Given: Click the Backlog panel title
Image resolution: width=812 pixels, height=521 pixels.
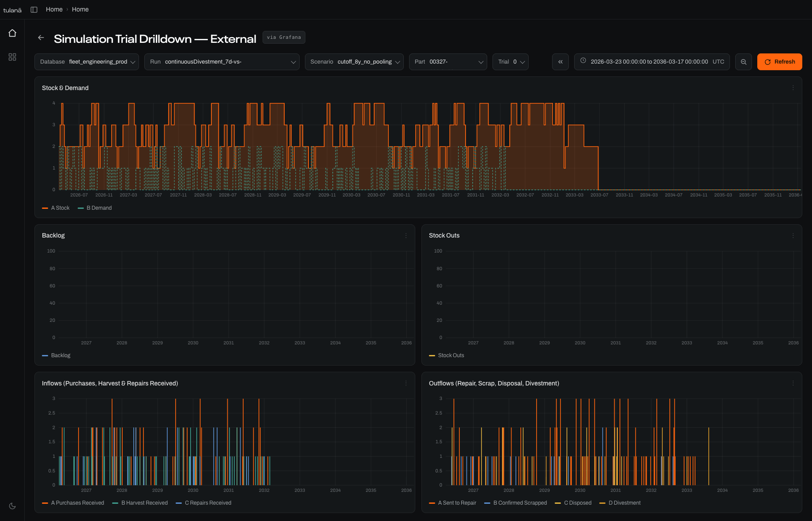Looking at the screenshot, I should click(x=53, y=235).
